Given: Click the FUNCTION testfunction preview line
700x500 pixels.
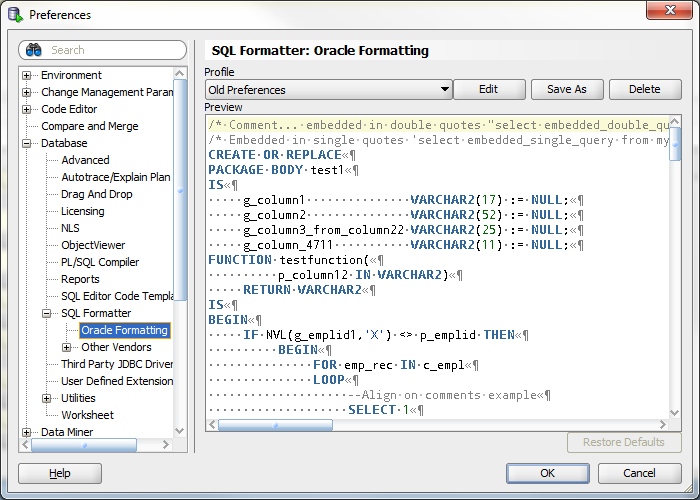Looking at the screenshot, I should 296,260.
